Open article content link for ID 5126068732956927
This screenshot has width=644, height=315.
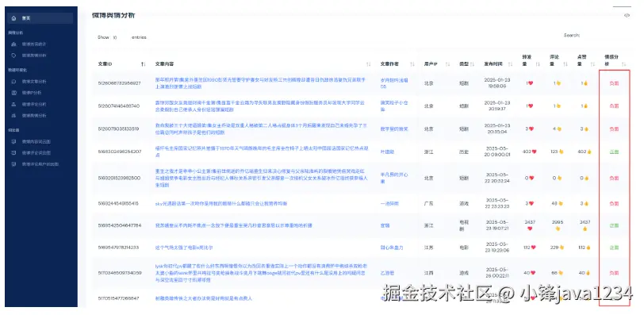(260, 83)
